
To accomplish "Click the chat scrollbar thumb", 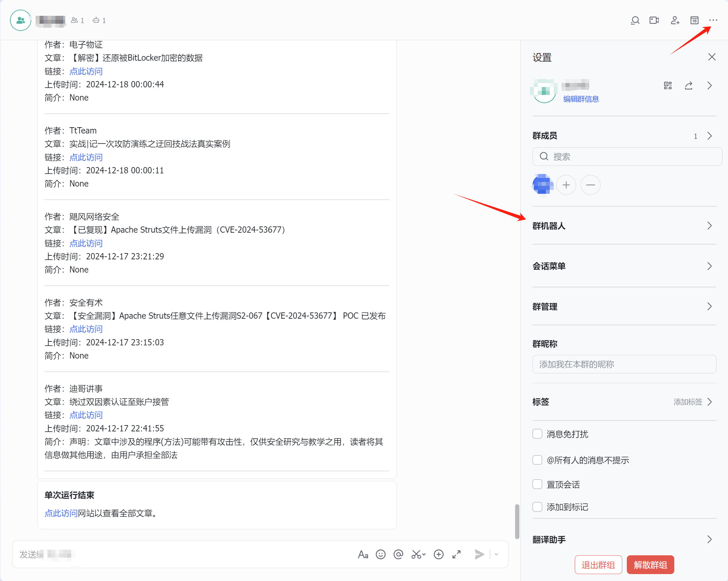I will pyautogui.click(x=517, y=522).
